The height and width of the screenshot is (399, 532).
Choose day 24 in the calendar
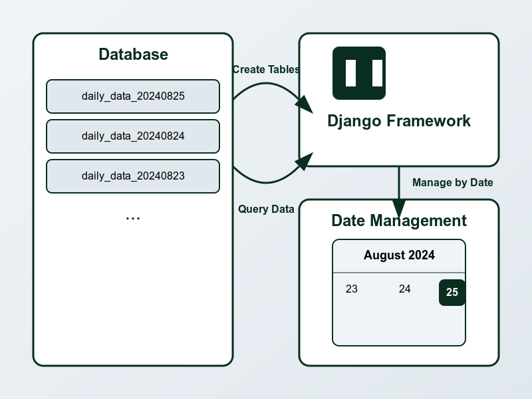404,289
